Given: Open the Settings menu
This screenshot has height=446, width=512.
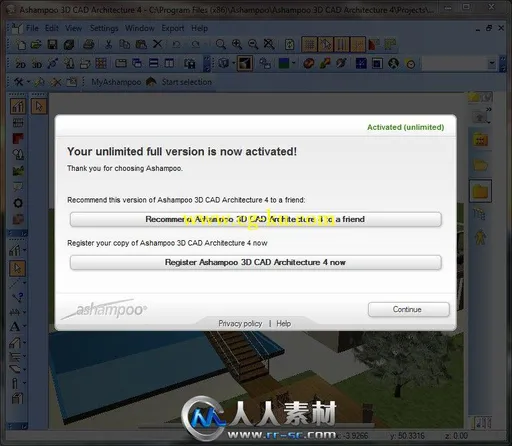Looking at the screenshot, I should (104, 28).
